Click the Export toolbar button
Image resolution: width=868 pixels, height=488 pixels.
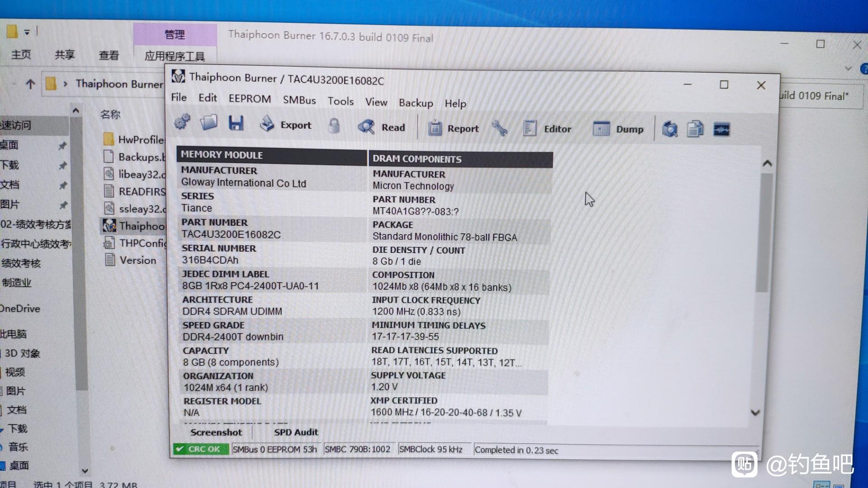[286, 124]
